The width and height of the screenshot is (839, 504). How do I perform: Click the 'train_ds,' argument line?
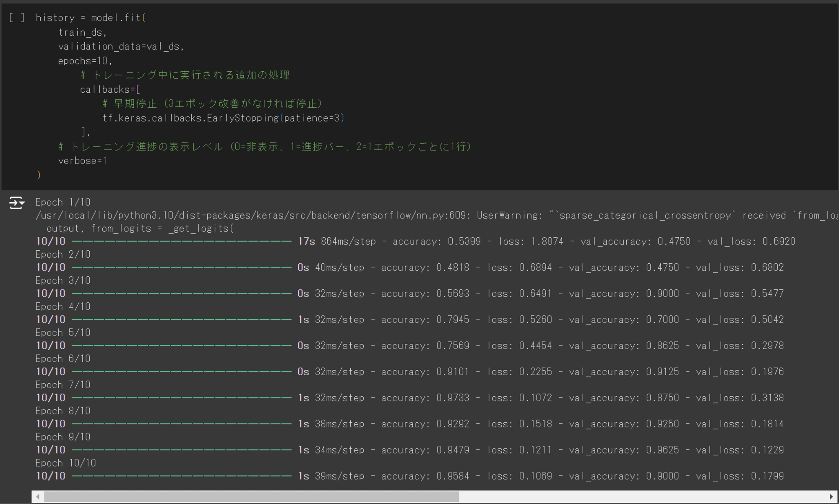82,32
